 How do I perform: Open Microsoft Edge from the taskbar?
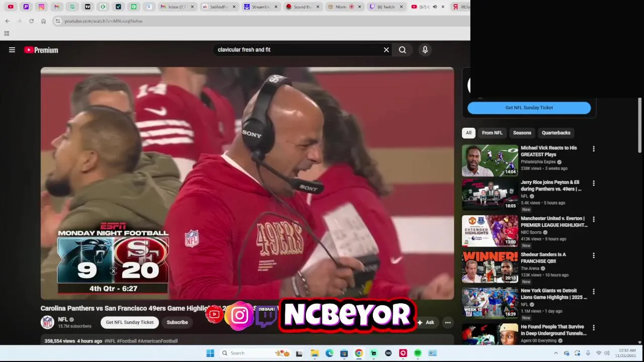tap(329, 353)
